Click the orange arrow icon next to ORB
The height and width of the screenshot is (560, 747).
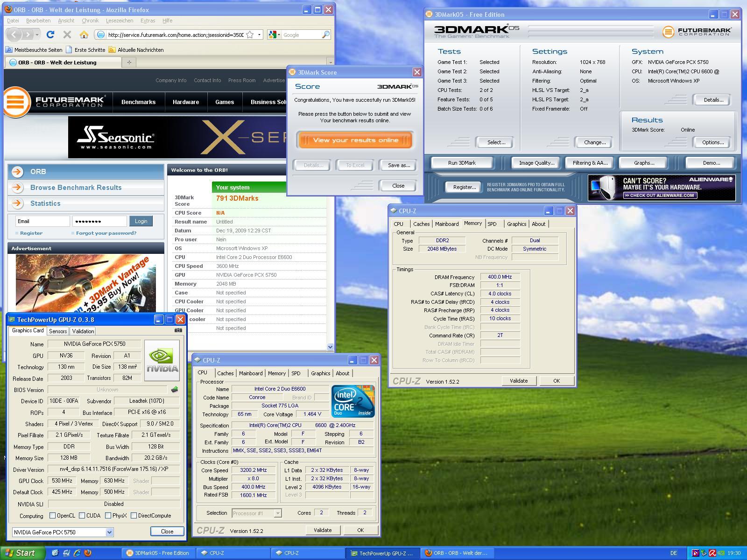[17, 171]
